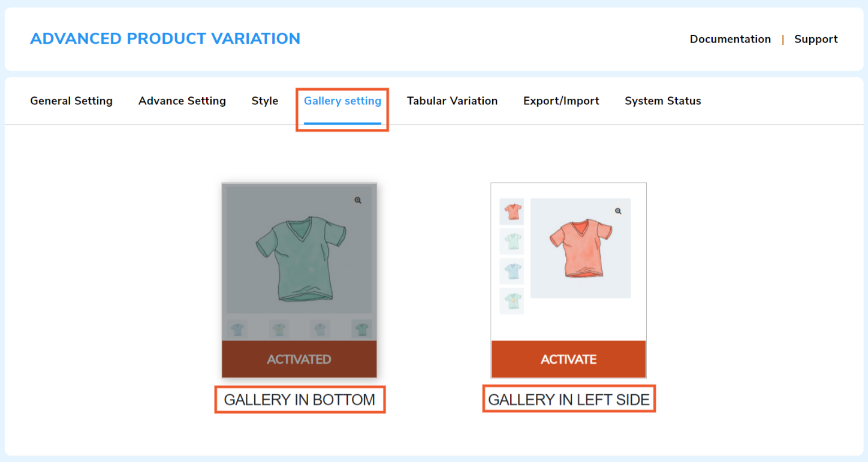The height and width of the screenshot is (462, 868).
Task: Select the red t-shirt thumbnail in left gallery
Action: coord(512,212)
